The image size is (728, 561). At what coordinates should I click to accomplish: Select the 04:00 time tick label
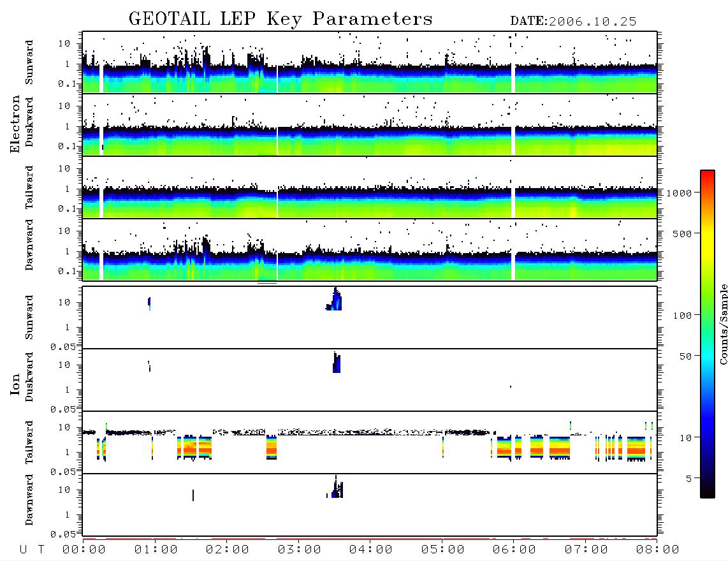click(371, 550)
